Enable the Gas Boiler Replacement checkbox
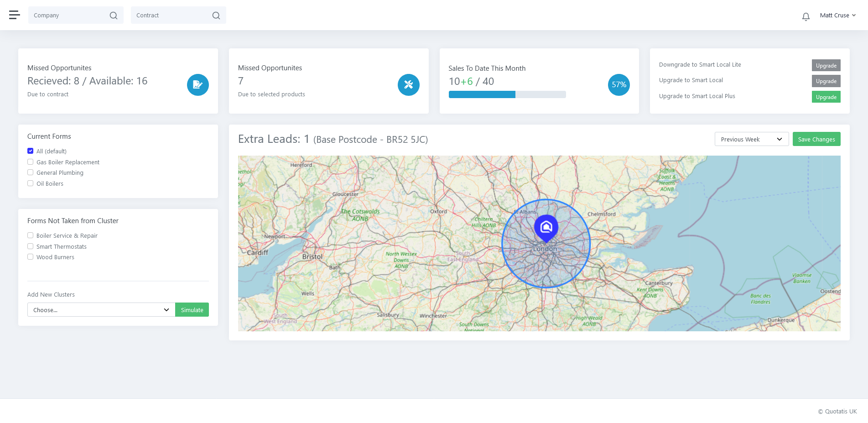 point(31,162)
